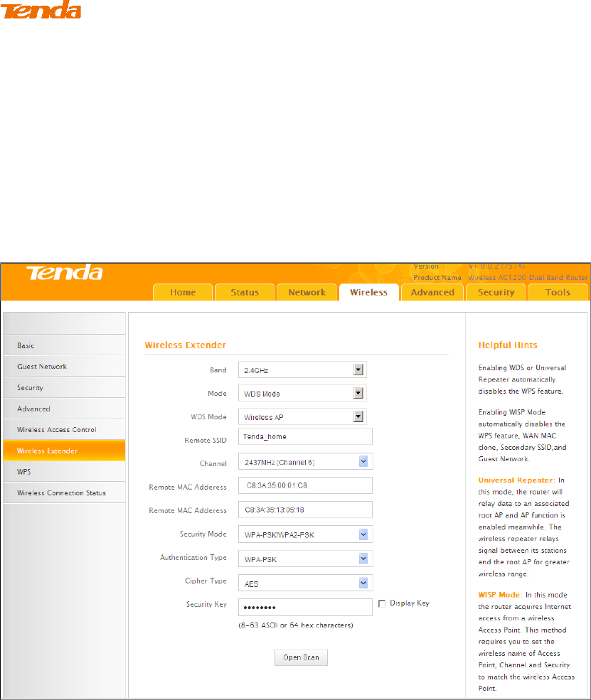This screenshot has width=591, height=700.
Task: Open Security item in the sidebar
Action: point(64,387)
